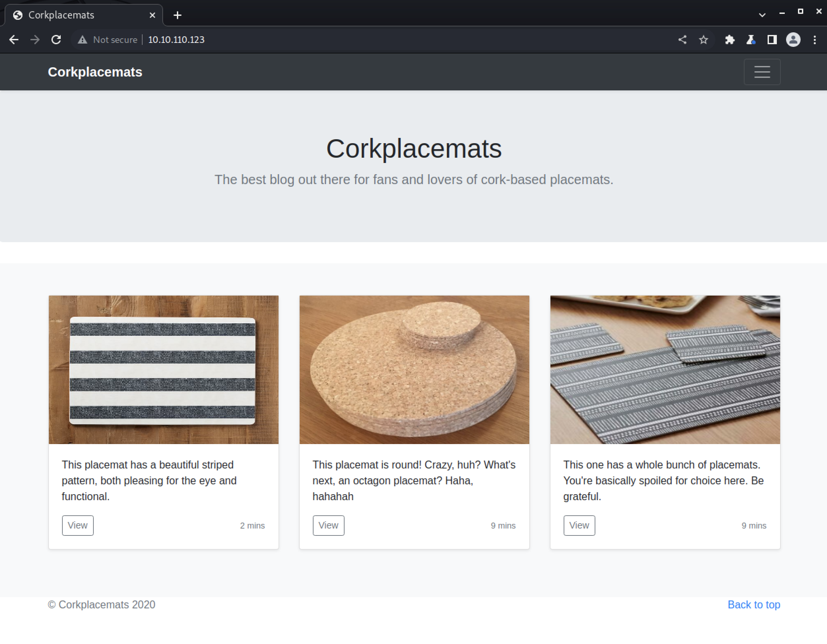Click the tagline 'The best blog out there'
827x644 pixels.
click(414, 179)
